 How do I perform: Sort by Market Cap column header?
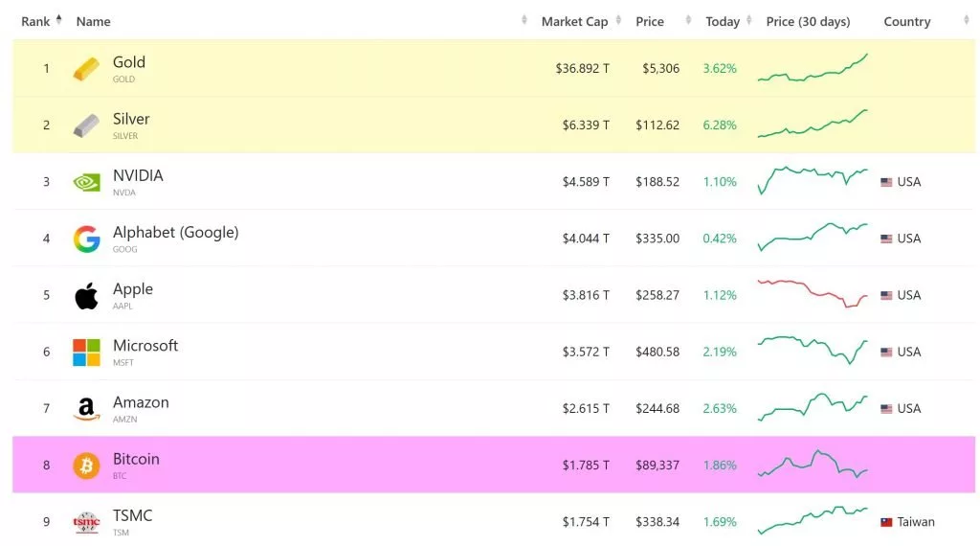[574, 21]
